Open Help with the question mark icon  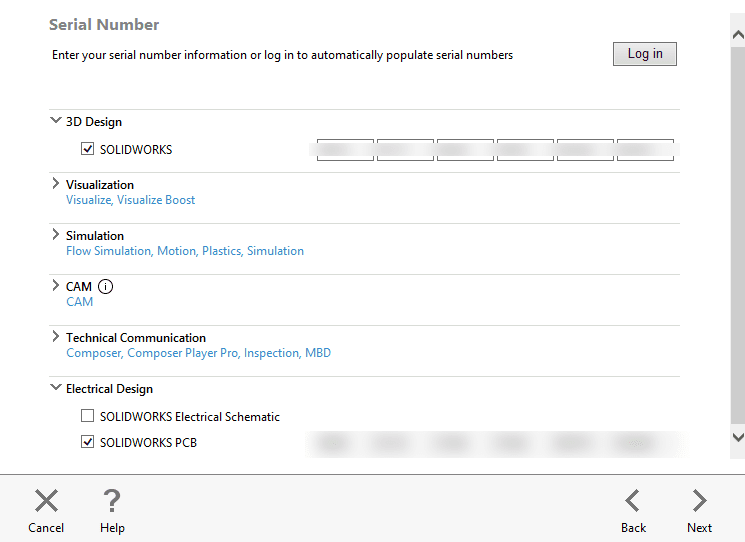(112, 501)
